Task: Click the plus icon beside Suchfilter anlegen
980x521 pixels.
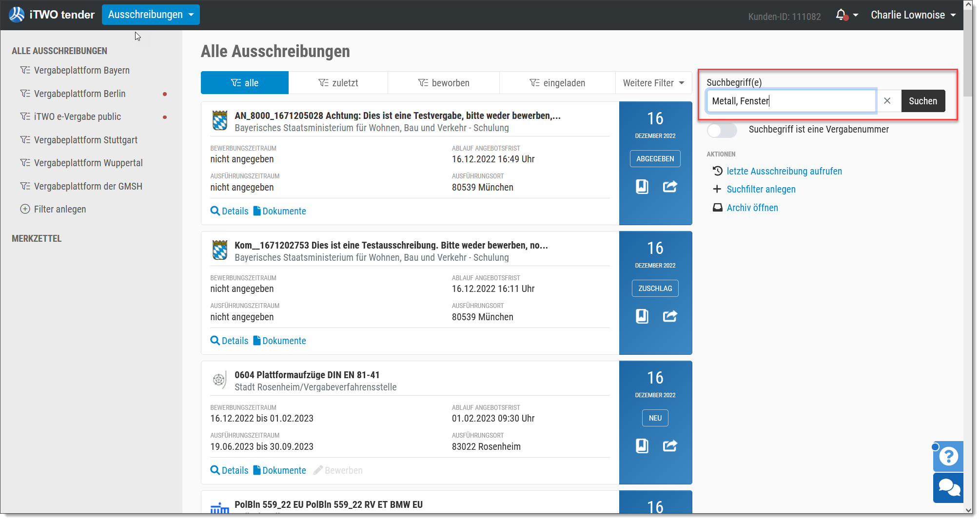Action: [717, 189]
